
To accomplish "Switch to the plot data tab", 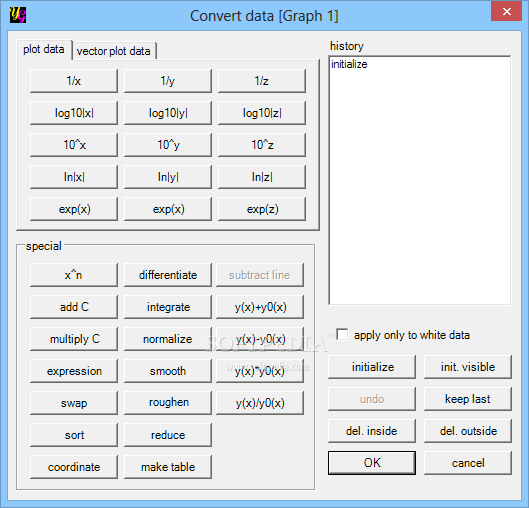I will tap(44, 50).
